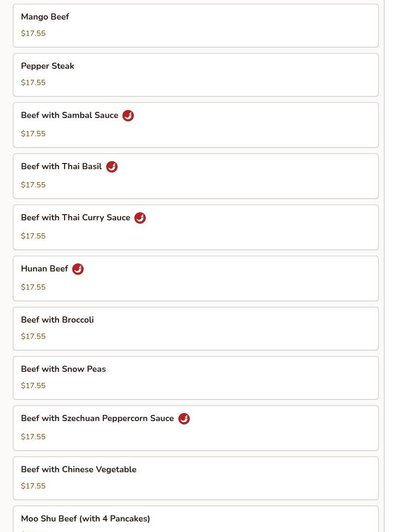Click the chili icon next to Beef with Thai Curry Sauce
Image resolution: width=394 pixels, height=532 pixels.
pos(140,218)
